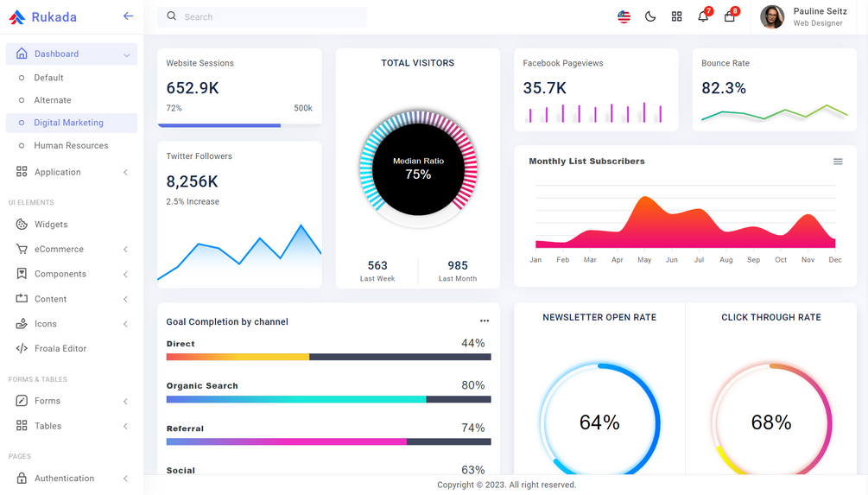Viewport: 868px width, 495px height.
Task: Click the Application grid icon
Action: pos(22,172)
